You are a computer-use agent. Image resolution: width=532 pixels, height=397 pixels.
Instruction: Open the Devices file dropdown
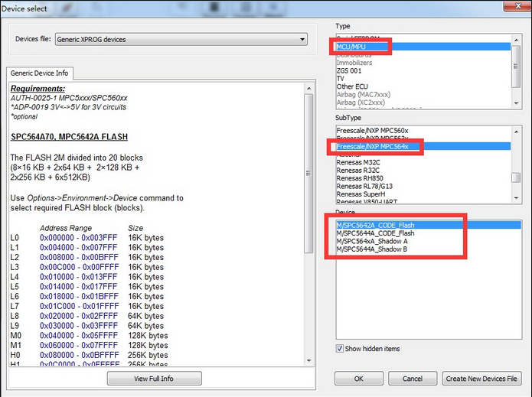click(x=181, y=39)
